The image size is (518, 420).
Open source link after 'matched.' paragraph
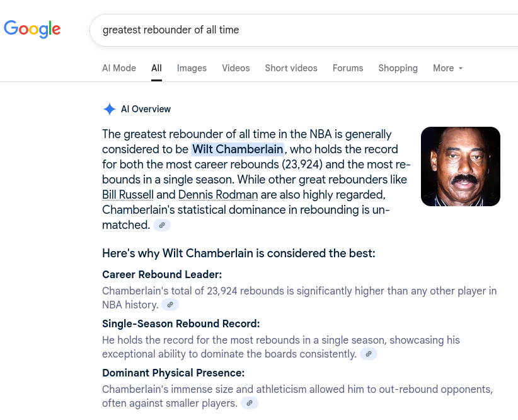(162, 225)
